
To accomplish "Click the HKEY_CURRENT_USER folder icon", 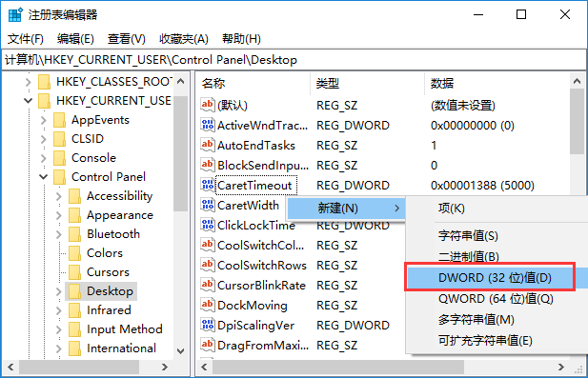I will coord(44,101).
